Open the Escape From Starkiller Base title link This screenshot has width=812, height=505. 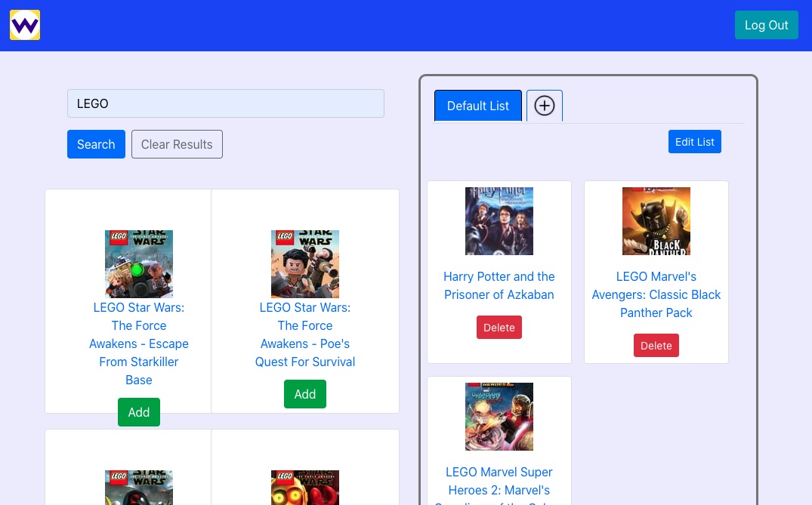139,343
